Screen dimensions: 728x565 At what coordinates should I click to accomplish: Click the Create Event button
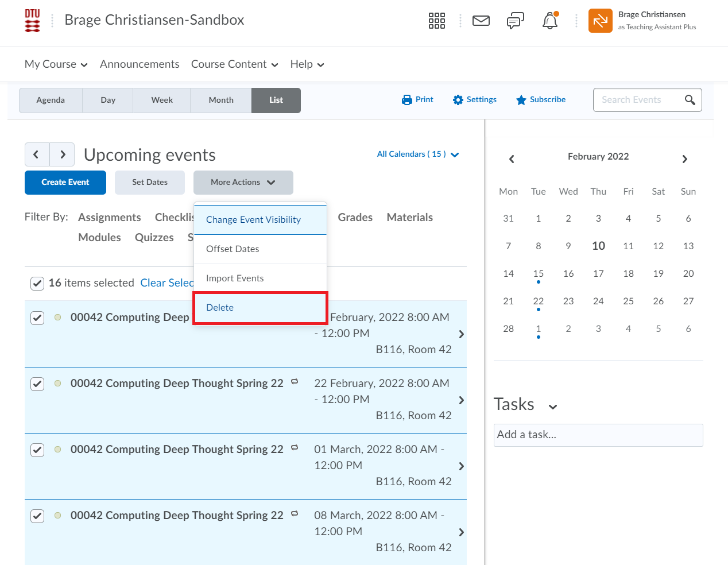[x=65, y=183]
